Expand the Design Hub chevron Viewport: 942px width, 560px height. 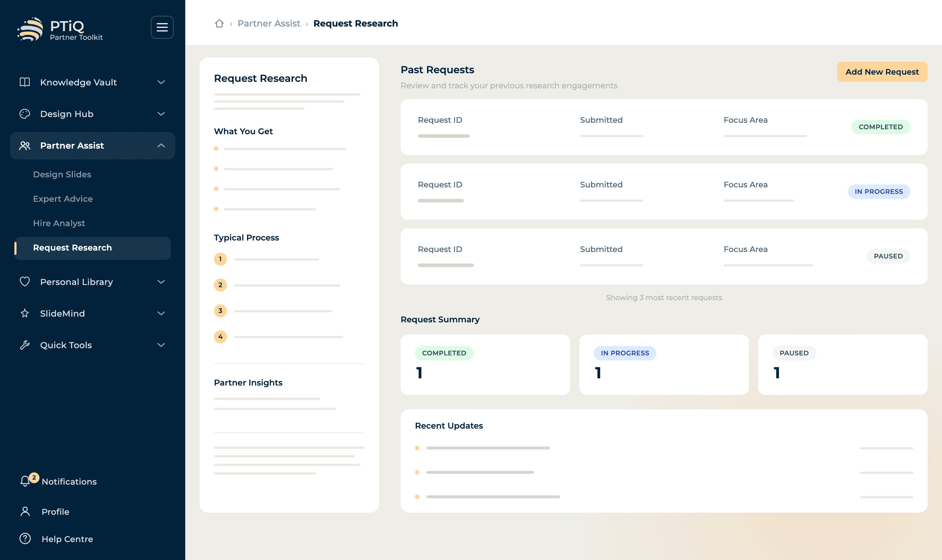[x=161, y=113]
